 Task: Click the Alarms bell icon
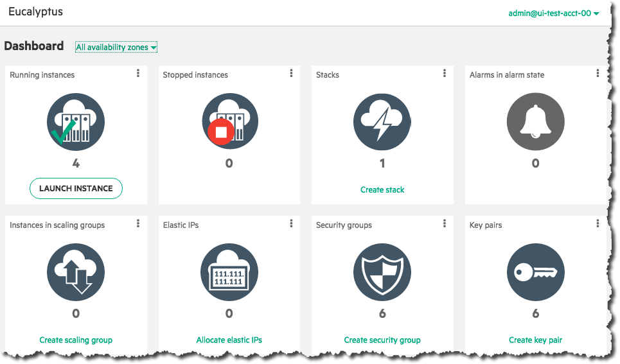[535, 122]
